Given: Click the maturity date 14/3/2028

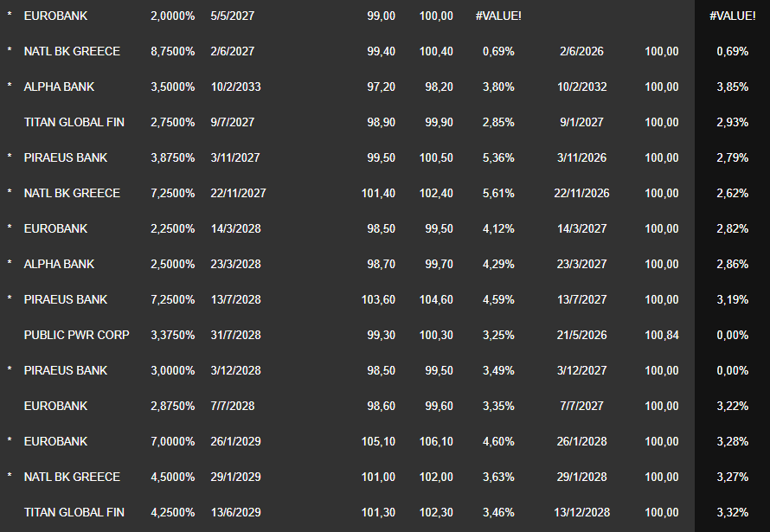Looking at the screenshot, I should pyautogui.click(x=235, y=228).
